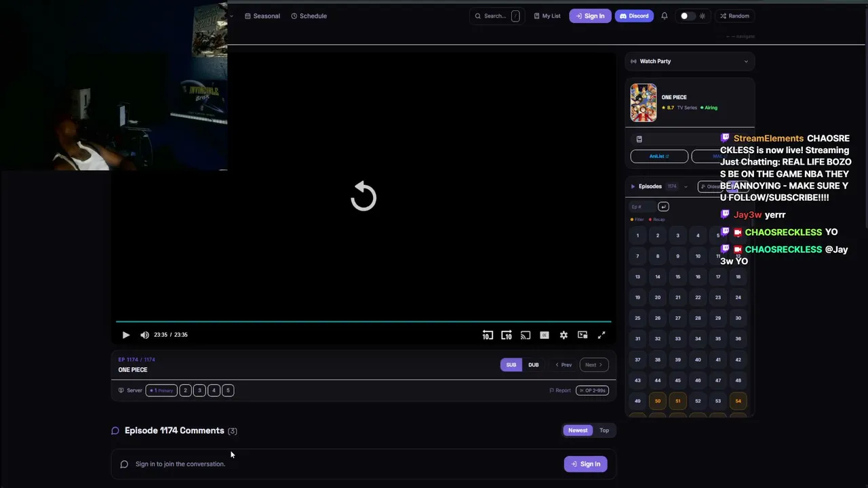Screen dimensions: 868x488
Task: Sort comments by Top
Action: coord(604,430)
